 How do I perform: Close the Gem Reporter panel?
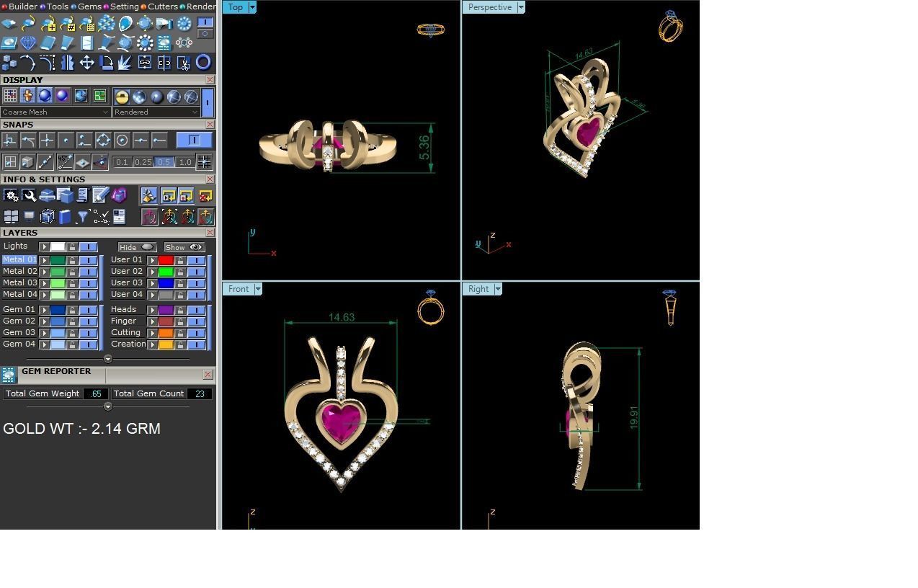[208, 374]
